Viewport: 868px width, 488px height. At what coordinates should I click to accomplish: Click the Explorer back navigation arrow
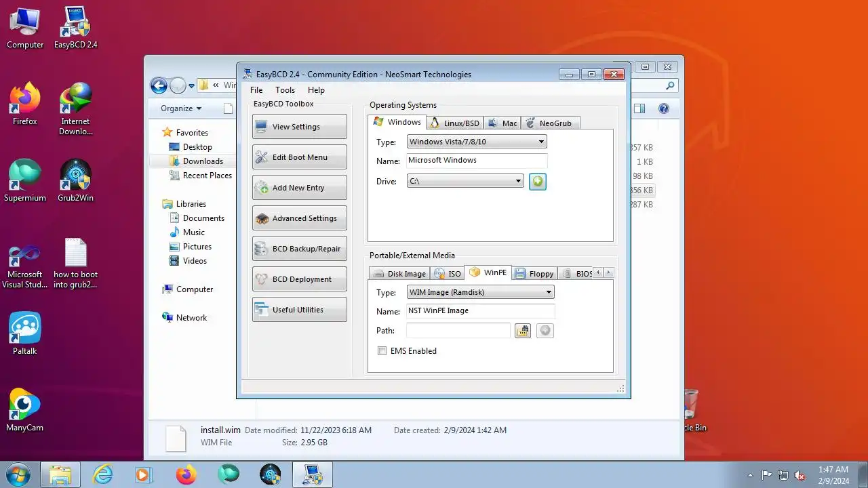coord(159,85)
